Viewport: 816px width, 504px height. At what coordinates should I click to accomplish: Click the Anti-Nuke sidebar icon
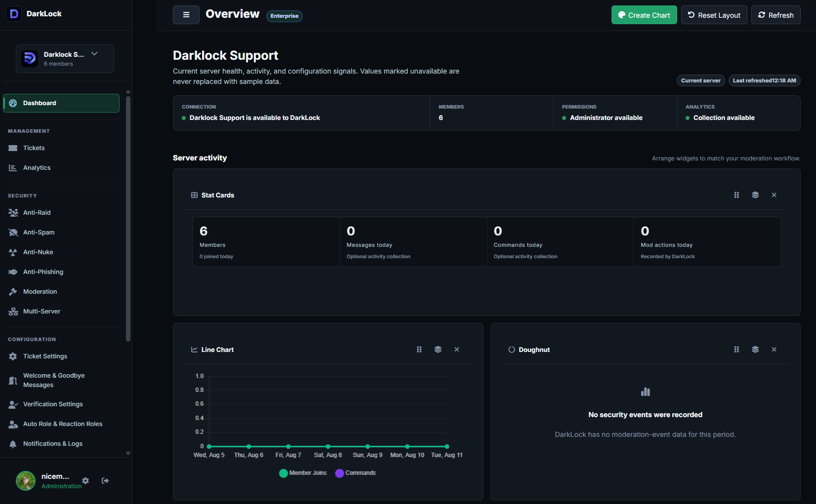[x=13, y=252]
